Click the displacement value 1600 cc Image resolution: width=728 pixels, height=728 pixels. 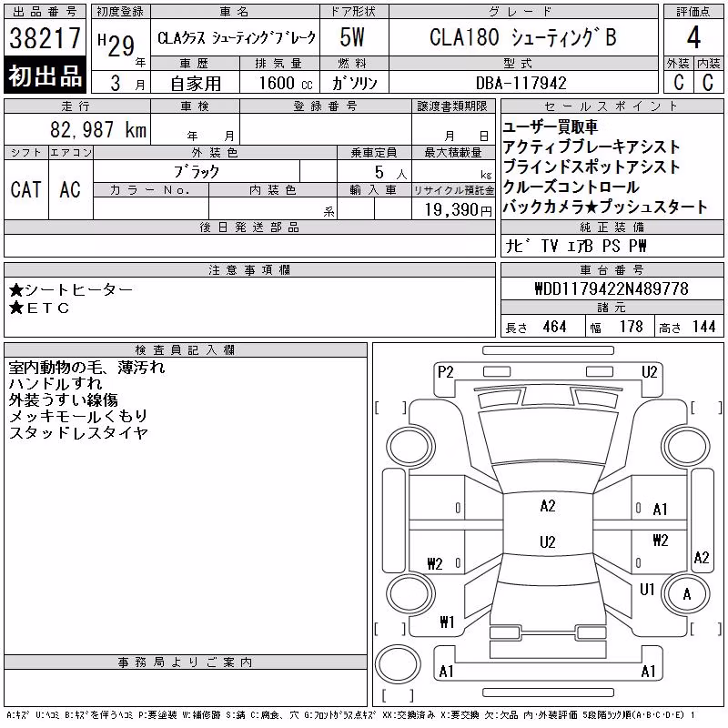pos(286,83)
